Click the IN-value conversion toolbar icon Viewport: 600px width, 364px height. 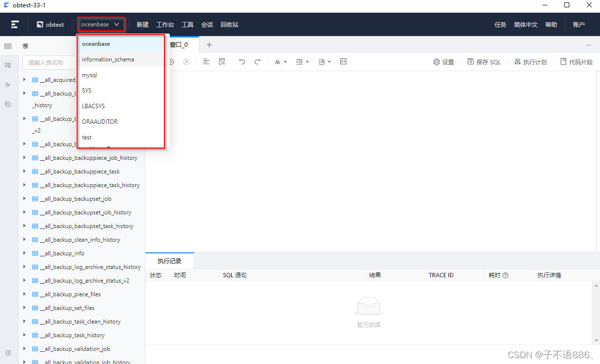343,62
